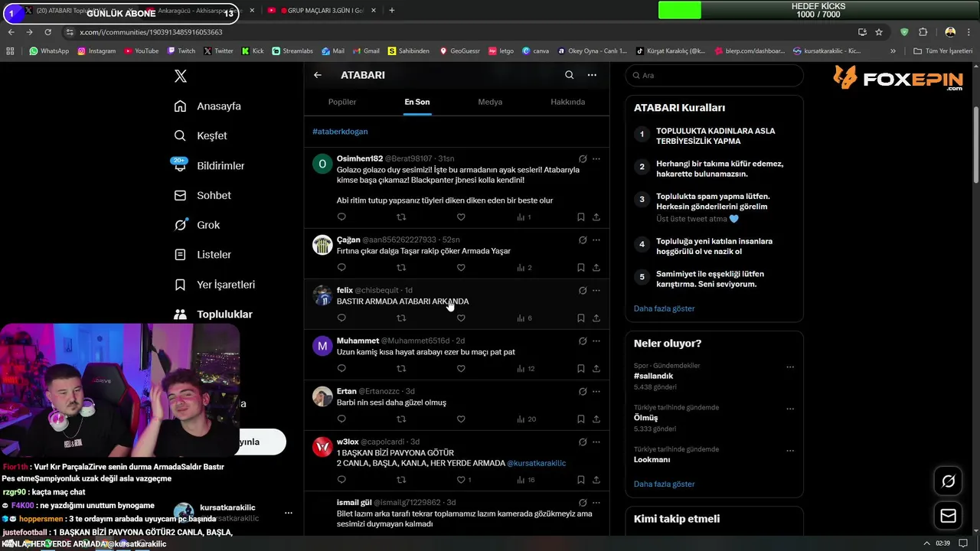
Task: Bookmark w3lox's post
Action: [x=581, y=480]
